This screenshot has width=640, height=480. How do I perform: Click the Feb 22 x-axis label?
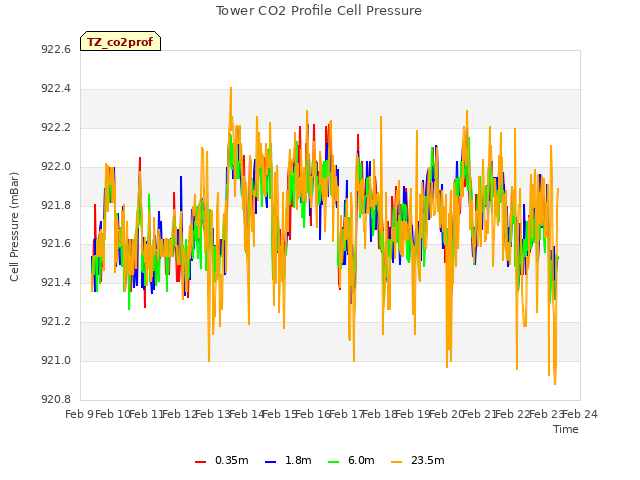point(512,414)
